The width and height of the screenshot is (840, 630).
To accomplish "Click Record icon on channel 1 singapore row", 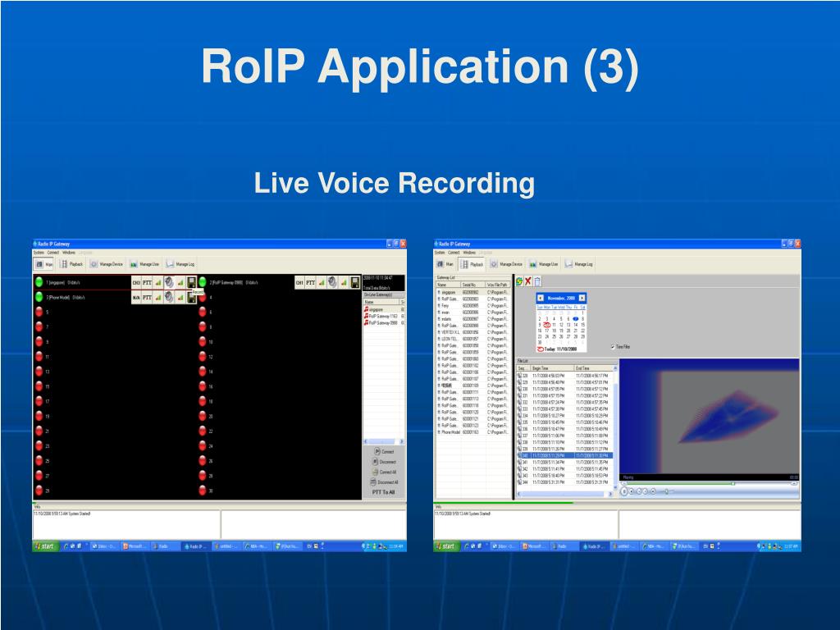I will [191, 282].
